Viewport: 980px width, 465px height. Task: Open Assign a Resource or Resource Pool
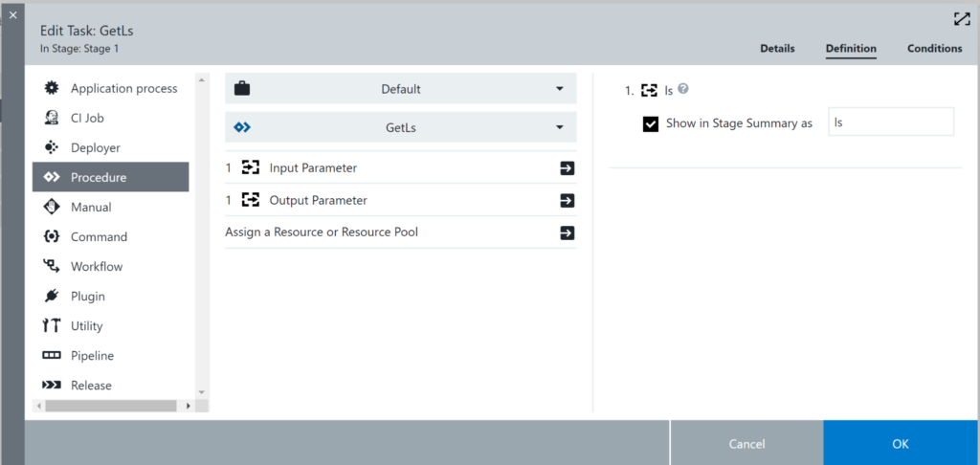coord(567,232)
